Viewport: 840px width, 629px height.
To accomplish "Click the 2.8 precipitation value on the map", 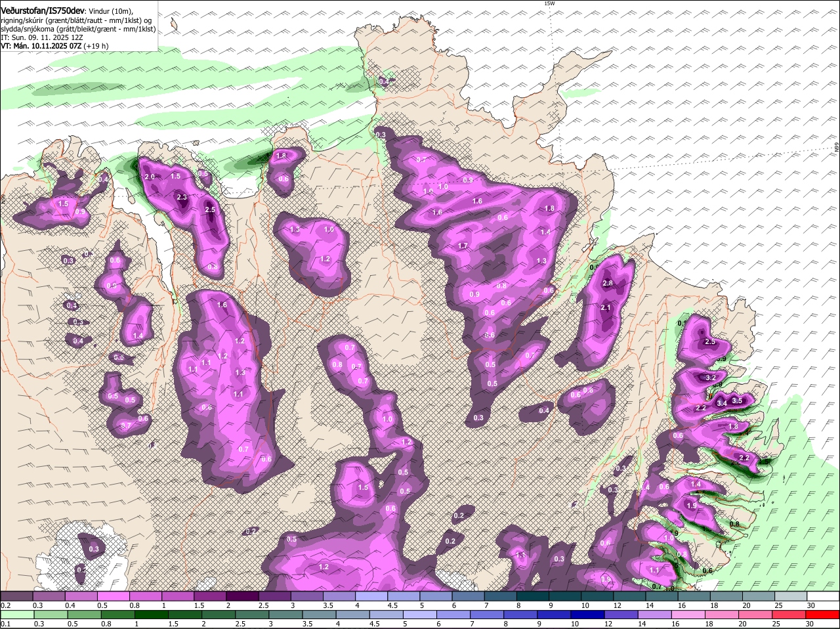I will click(x=607, y=283).
